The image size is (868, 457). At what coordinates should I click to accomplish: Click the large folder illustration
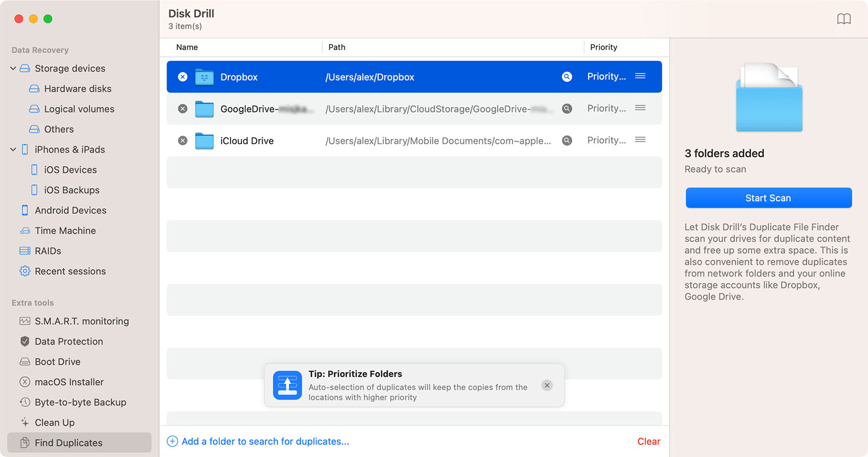pyautogui.click(x=769, y=98)
